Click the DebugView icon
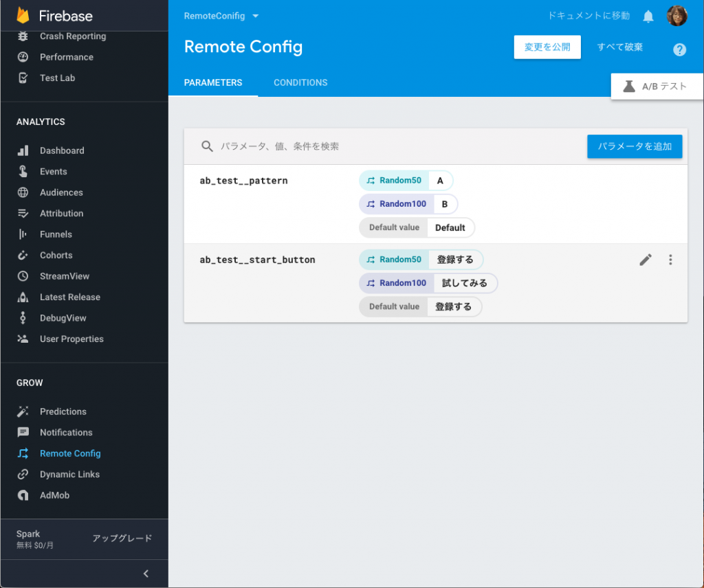 (x=23, y=318)
